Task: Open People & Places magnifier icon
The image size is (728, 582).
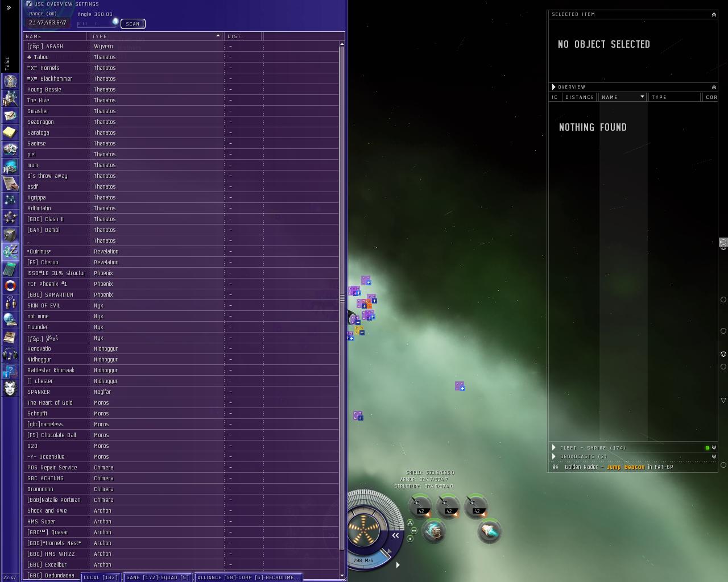Action: (10, 98)
